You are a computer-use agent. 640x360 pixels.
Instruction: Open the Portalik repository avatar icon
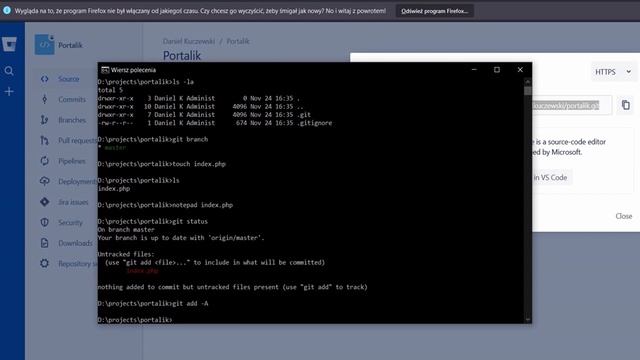(x=44, y=44)
